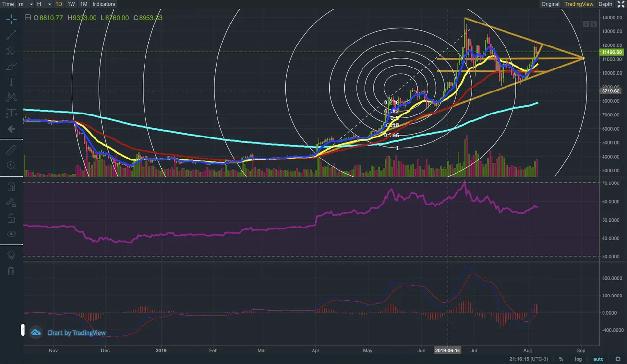
Task: Click the TradingView logo icon
Action: 36,333
